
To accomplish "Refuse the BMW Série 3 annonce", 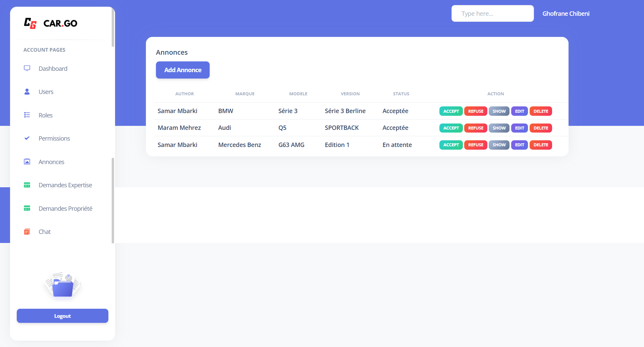I will click(x=476, y=111).
